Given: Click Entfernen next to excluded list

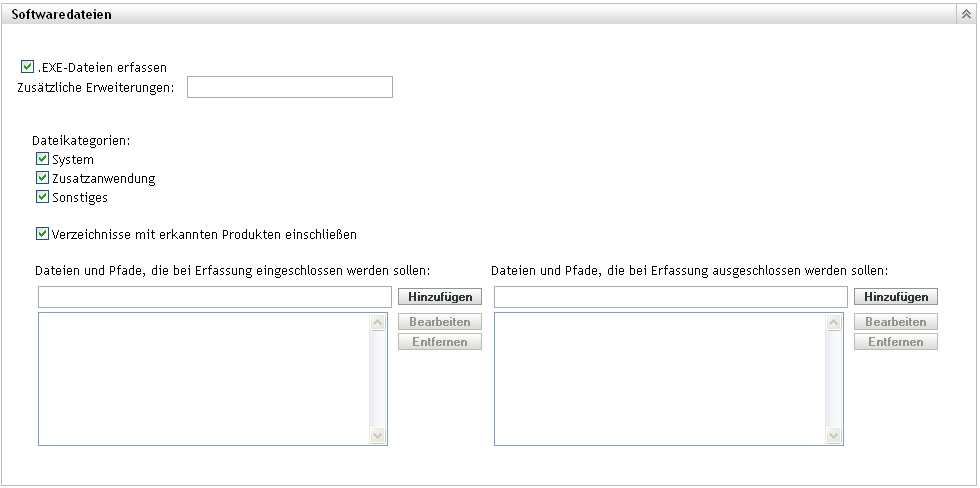Looking at the screenshot, I should (x=896, y=342).
